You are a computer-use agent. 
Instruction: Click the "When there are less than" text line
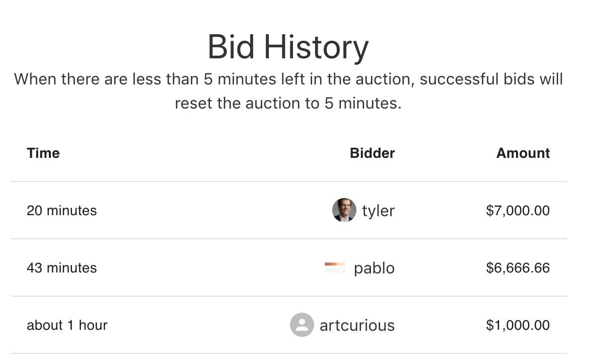288,79
